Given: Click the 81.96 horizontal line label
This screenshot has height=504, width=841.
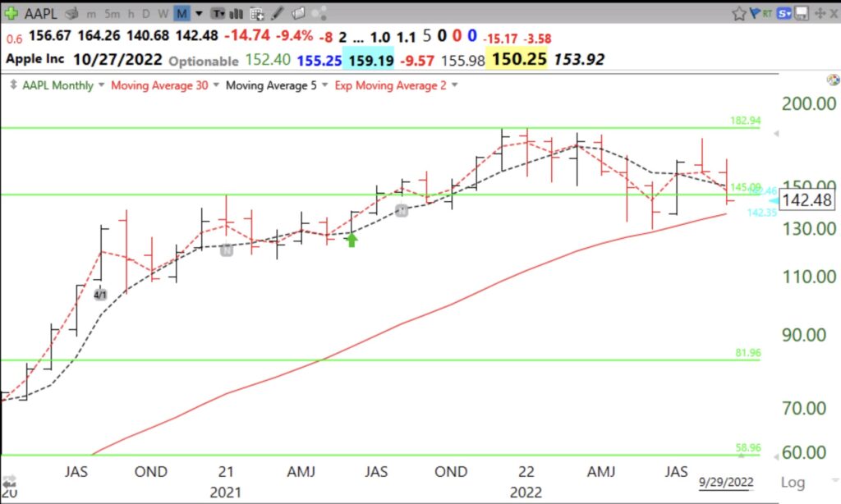Looking at the screenshot, I should (748, 353).
